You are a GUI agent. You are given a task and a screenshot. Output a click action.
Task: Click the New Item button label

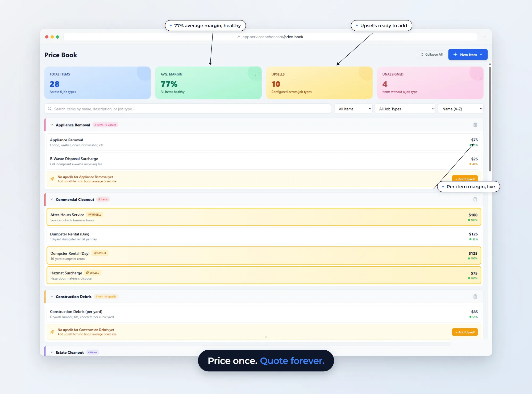(x=468, y=55)
